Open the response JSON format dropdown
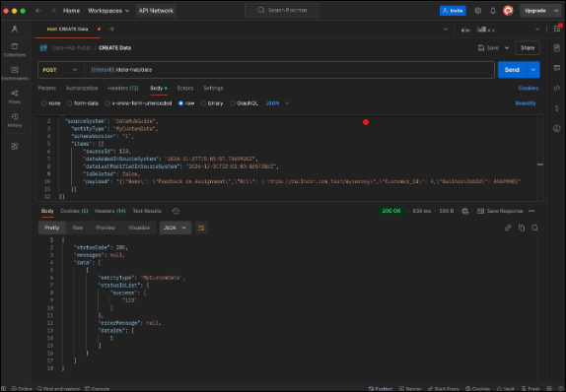The height and width of the screenshot is (392, 566). click(176, 228)
